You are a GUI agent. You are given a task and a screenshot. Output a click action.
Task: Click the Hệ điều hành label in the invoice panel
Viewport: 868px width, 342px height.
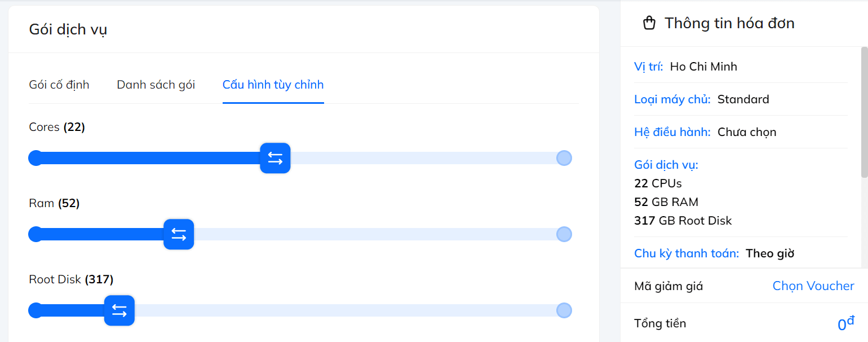point(672,132)
